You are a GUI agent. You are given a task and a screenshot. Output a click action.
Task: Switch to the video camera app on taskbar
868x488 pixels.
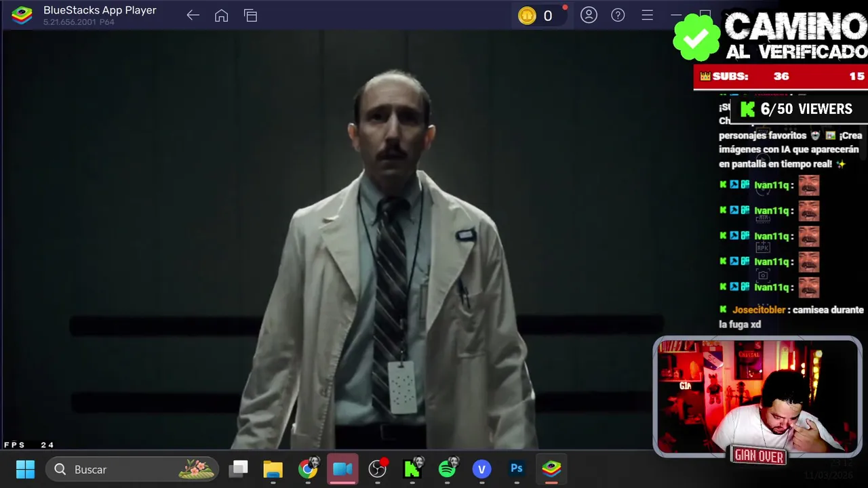(342, 469)
